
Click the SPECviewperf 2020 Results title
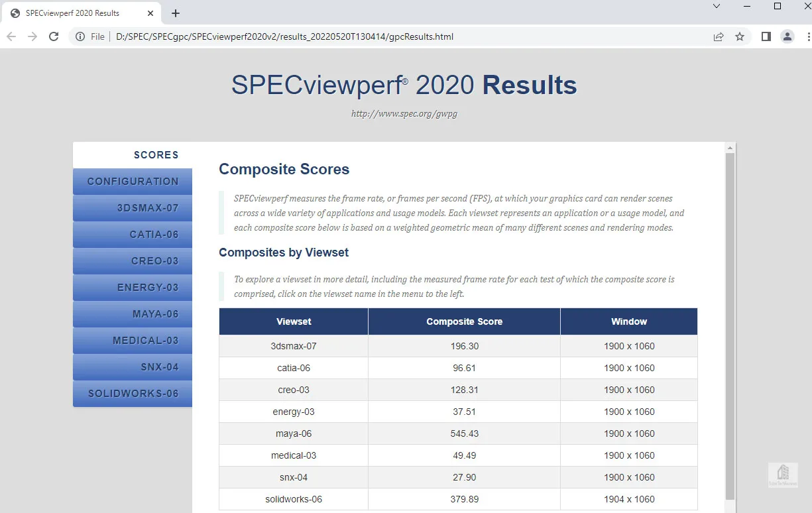tap(404, 85)
